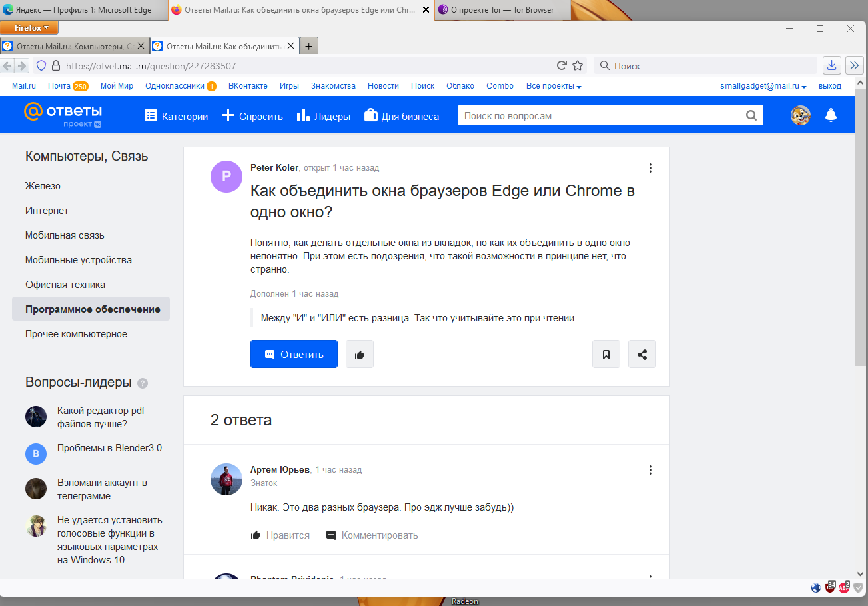Click the search magnifier in questions search
The height and width of the screenshot is (606, 868).
click(751, 116)
